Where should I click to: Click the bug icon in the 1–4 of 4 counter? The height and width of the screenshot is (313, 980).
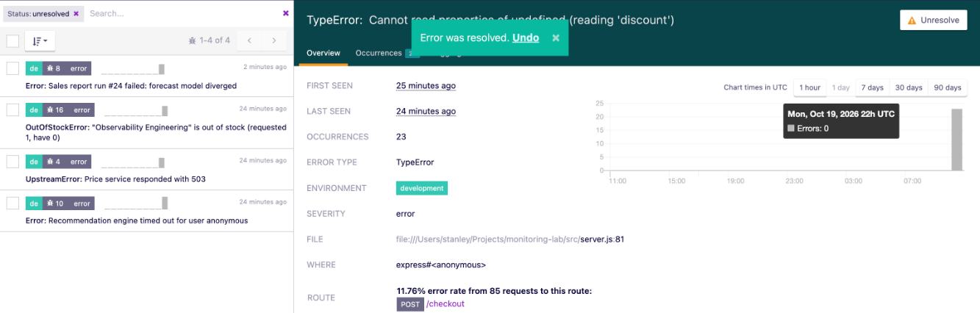click(193, 40)
